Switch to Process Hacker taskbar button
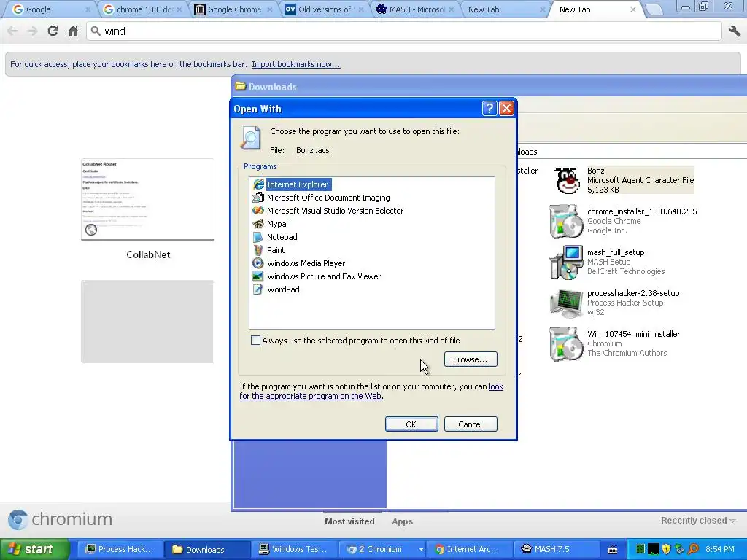The width and height of the screenshot is (747, 560). click(120, 549)
